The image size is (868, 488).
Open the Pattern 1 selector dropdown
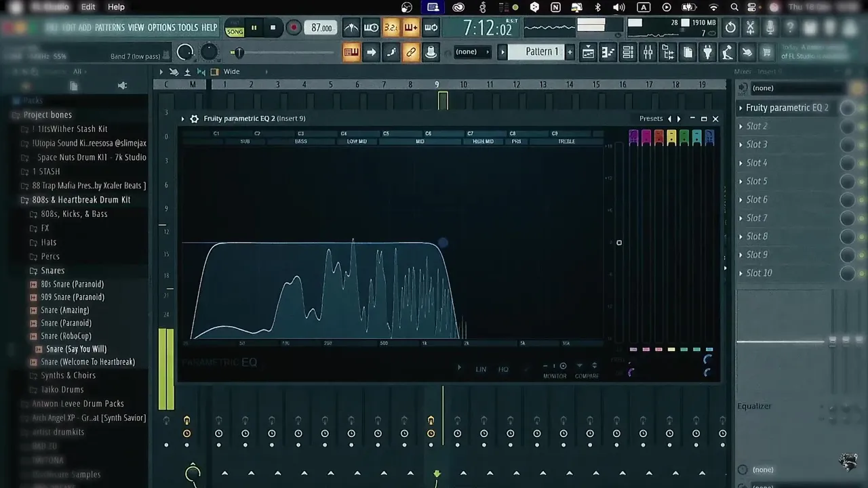[x=542, y=52]
